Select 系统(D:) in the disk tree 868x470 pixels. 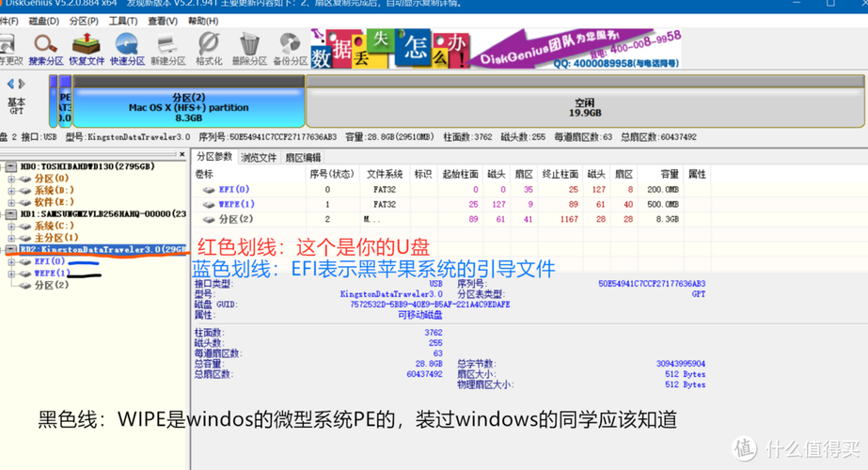tap(55, 191)
